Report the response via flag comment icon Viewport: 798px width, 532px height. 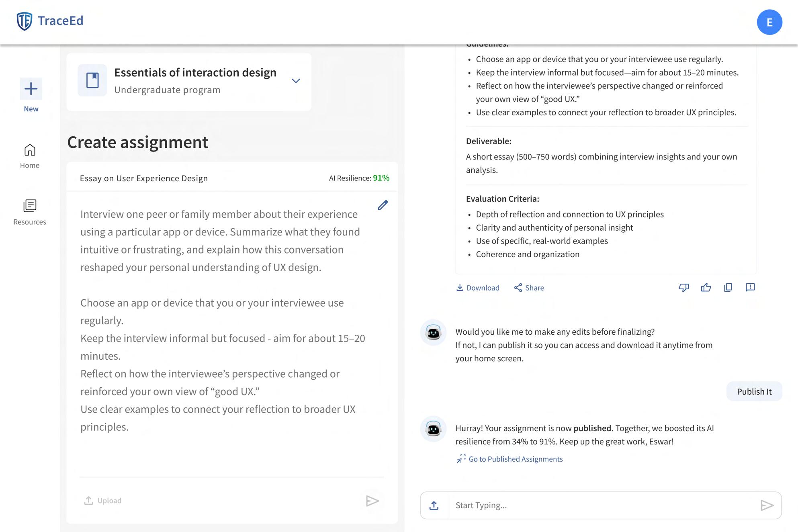click(750, 288)
